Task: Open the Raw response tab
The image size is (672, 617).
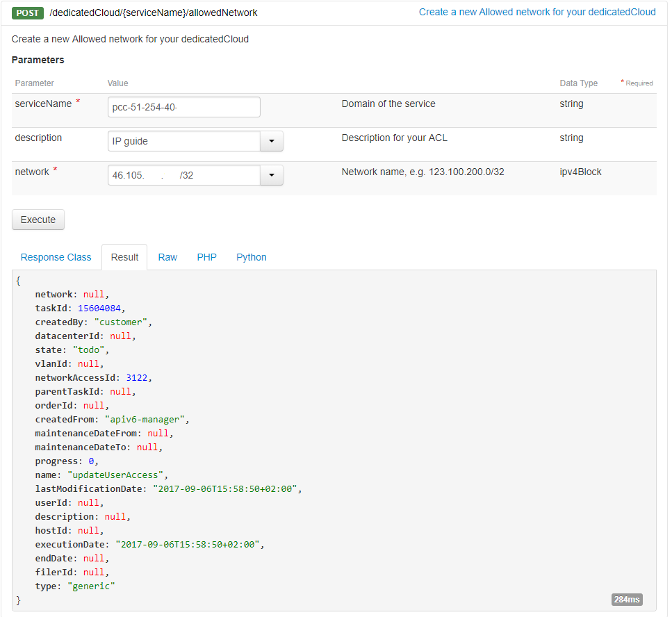Action: pos(167,257)
